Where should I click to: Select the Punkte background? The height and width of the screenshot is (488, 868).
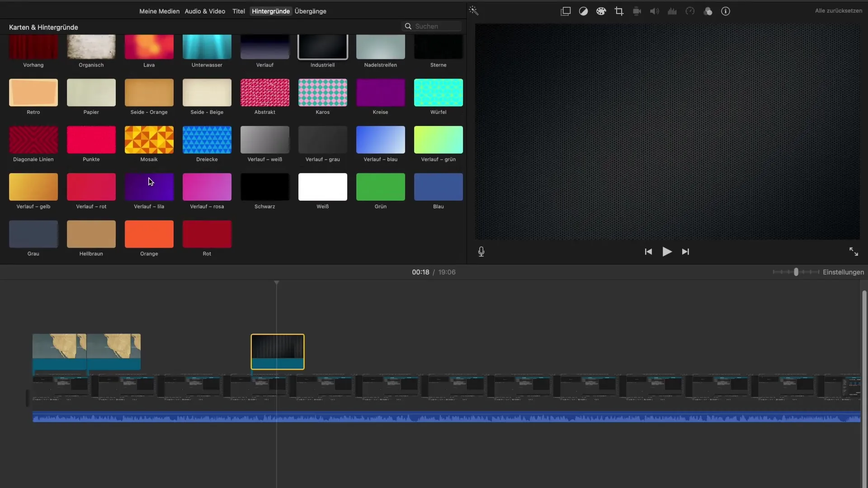tap(91, 140)
